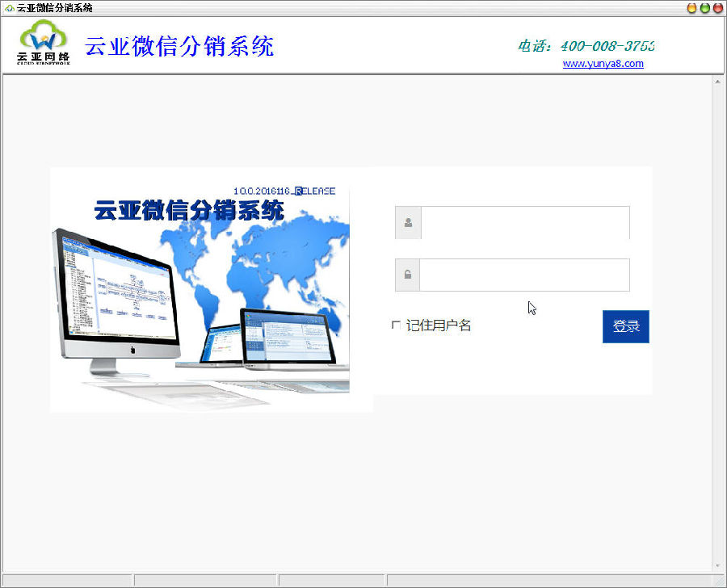This screenshot has height=588, width=727.
Task: Click the 记住用户名 label text
Action: (439, 325)
